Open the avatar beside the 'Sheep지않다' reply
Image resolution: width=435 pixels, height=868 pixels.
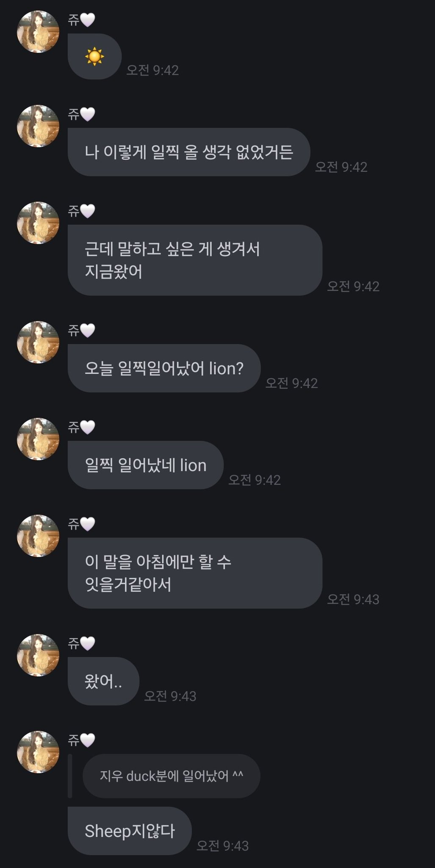(x=38, y=752)
